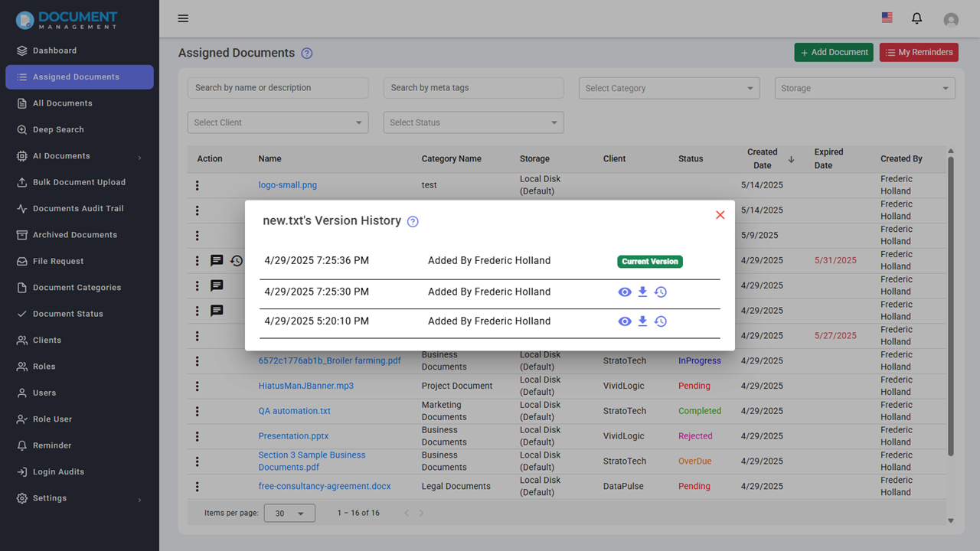
Task: Open the Select Category dropdown
Action: [668, 88]
